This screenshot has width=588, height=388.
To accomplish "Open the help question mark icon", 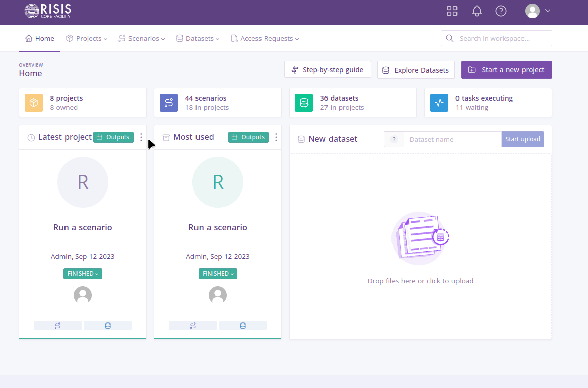I will [501, 11].
